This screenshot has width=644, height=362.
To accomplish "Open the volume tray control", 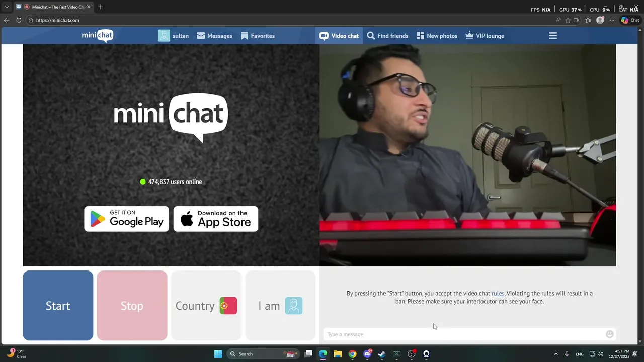I will pyautogui.click(x=600, y=354).
